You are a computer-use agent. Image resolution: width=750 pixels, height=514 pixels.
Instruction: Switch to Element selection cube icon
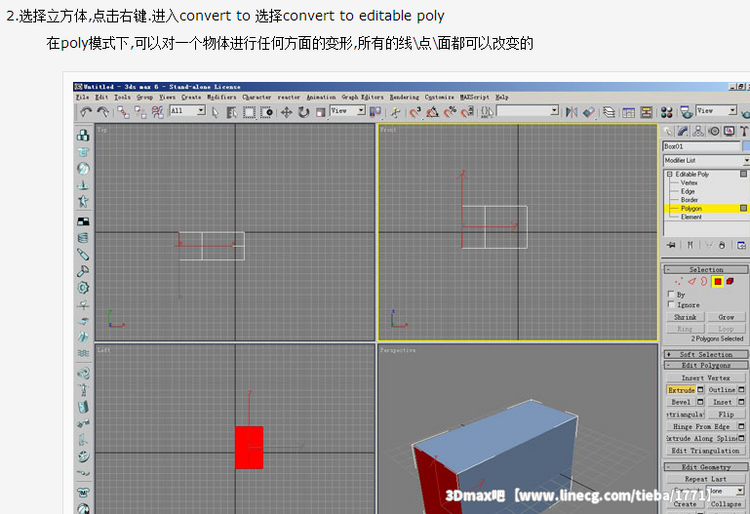click(730, 282)
